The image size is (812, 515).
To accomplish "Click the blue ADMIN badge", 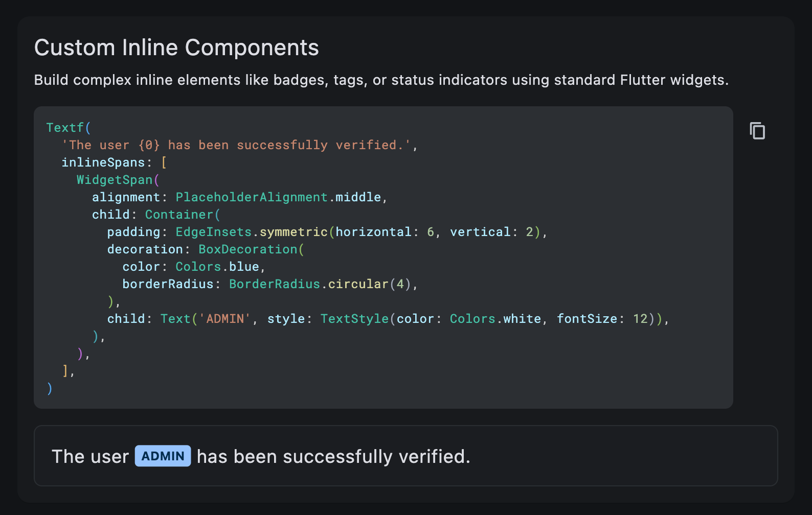I will [x=163, y=456].
